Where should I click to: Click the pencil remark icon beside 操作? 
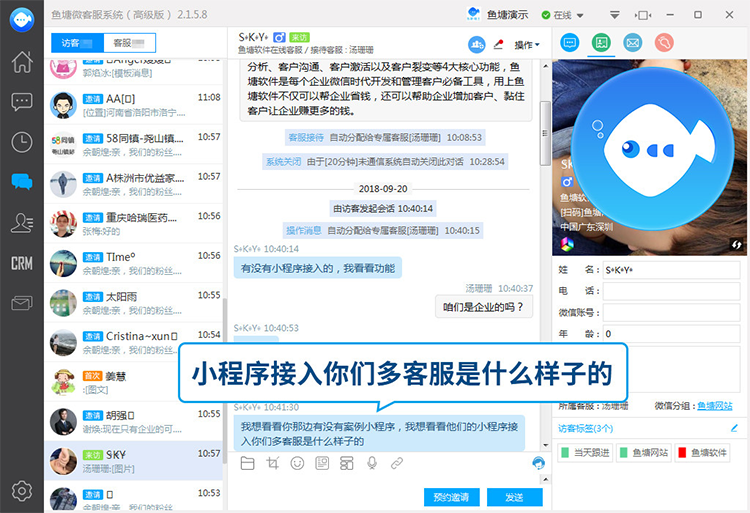[498, 44]
